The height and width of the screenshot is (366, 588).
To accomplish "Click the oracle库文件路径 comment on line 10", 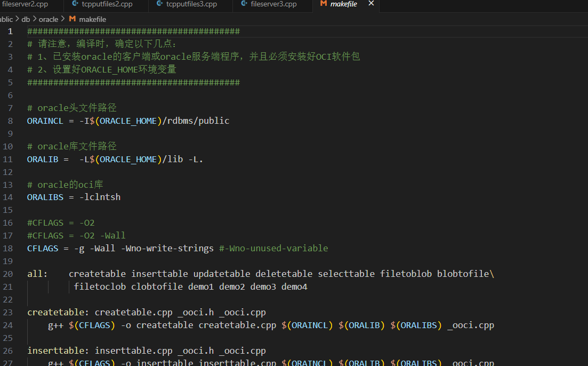I will tap(71, 146).
